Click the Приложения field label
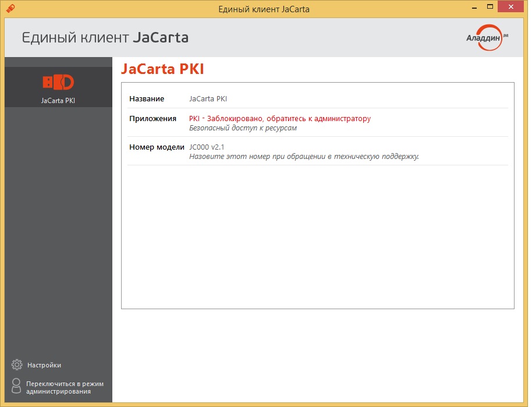This screenshot has width=532, height=407. 152,119
